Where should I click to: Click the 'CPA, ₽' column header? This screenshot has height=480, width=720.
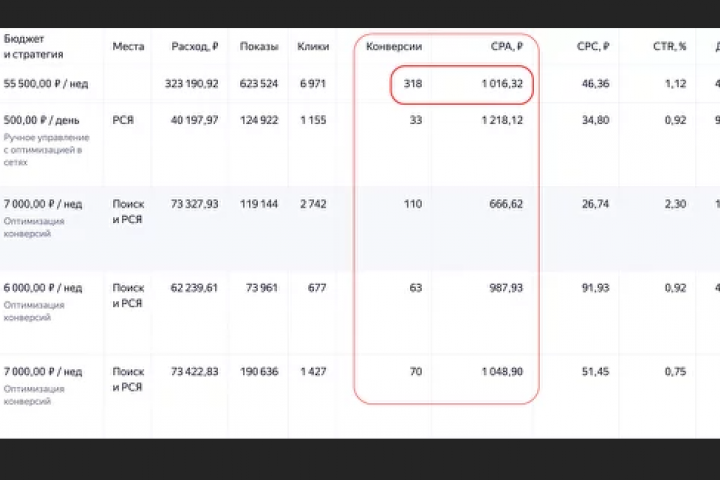[x=506, y=46]
